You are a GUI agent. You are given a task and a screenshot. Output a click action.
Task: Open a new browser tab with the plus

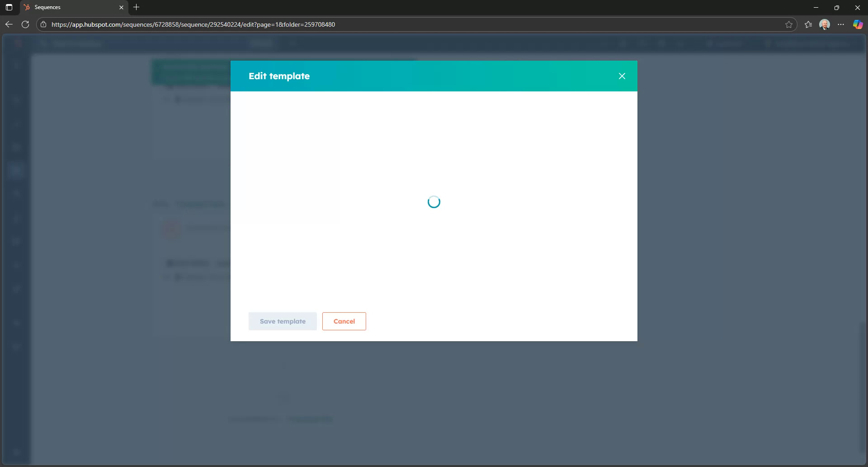pos(136,7)
